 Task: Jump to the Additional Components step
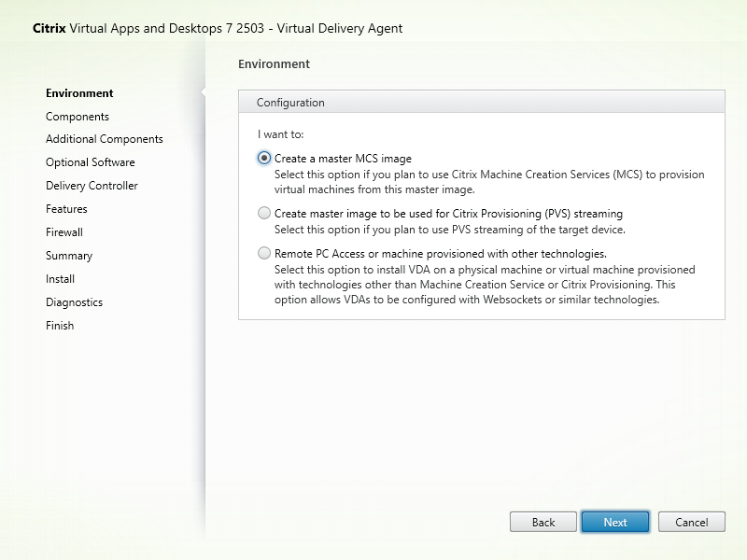tap(104, 139)
